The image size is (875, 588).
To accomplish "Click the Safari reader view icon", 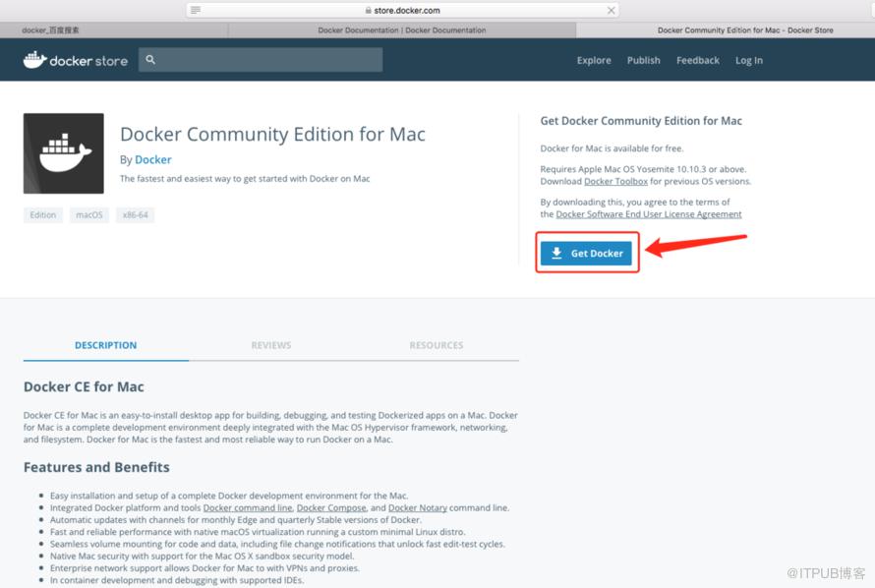I will click(x=196, y=10).
